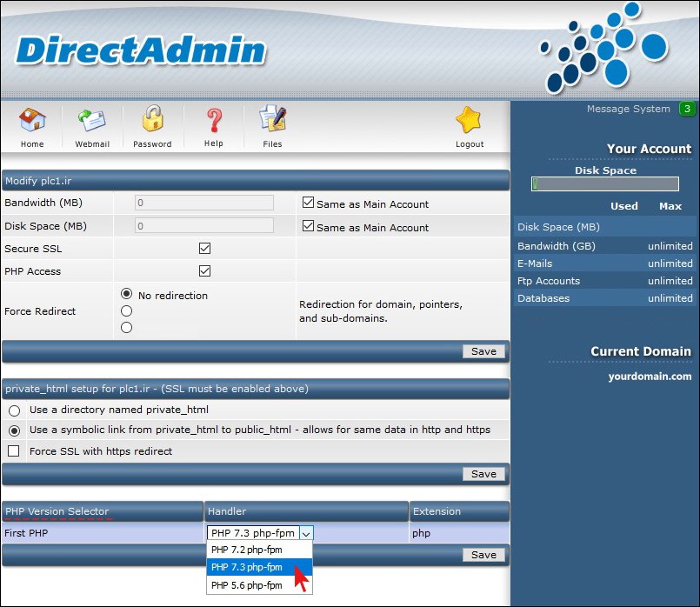This screenshot has height=607, width=700.
Task: Click the Databases account row
Action: (605, 298)
